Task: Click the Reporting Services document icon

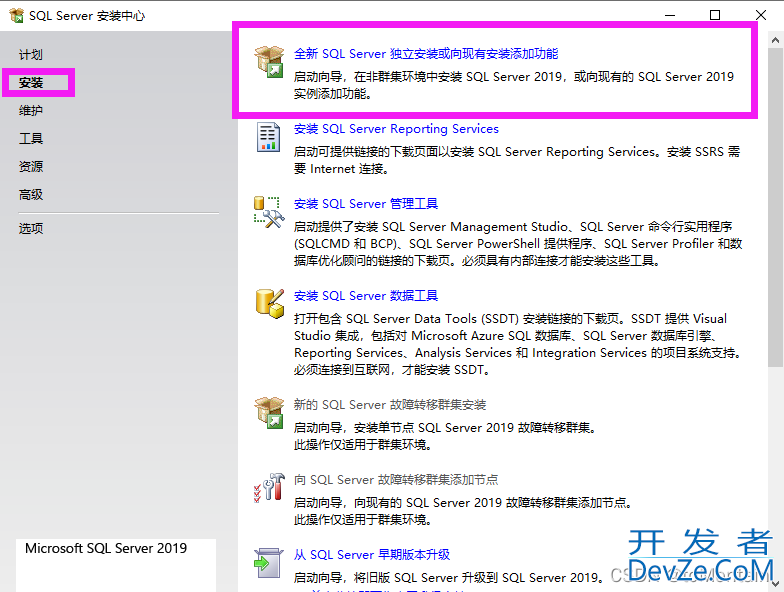Action: (268, 136)
